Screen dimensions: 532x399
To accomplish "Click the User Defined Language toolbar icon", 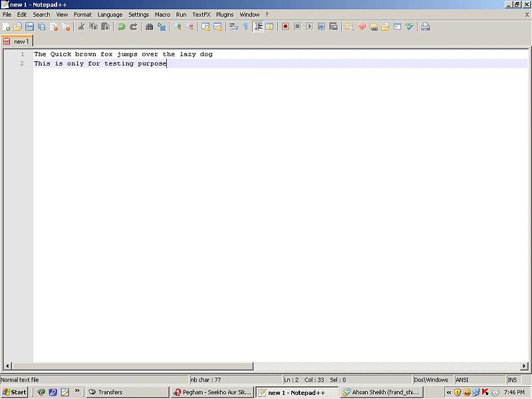I will point(270,27).
